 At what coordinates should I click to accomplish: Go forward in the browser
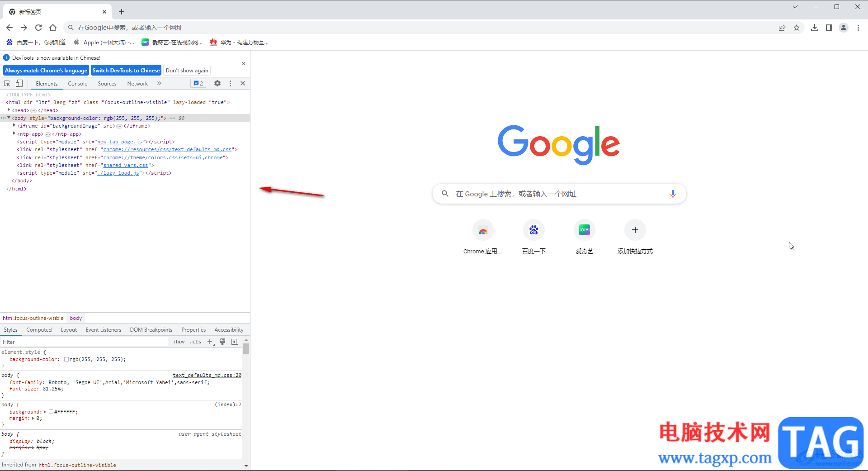[x=24, y=28]
